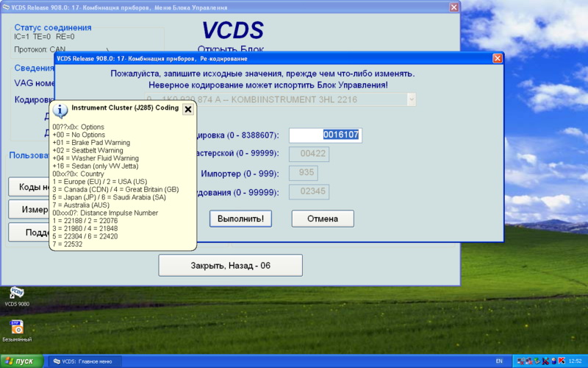Click the Kaspersky red K tray icon
588x368 pixels.
point(562,361)
